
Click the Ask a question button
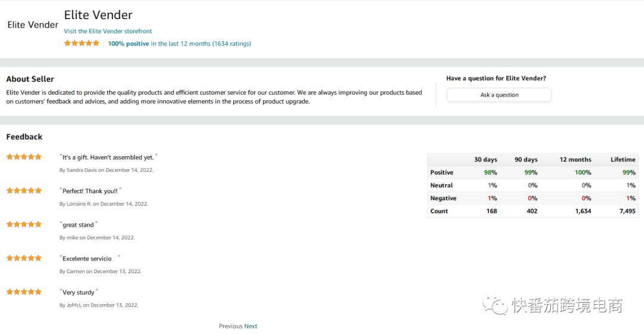[499, 95]
